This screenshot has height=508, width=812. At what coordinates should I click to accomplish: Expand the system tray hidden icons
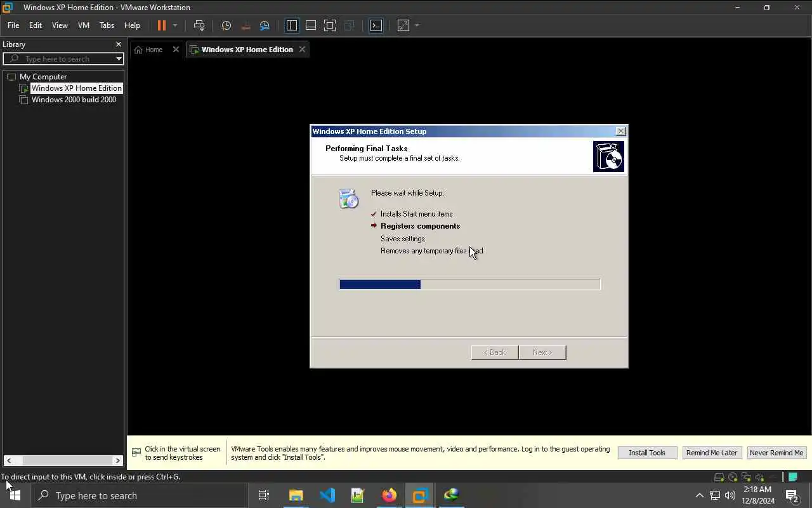(x=700, y=495)
